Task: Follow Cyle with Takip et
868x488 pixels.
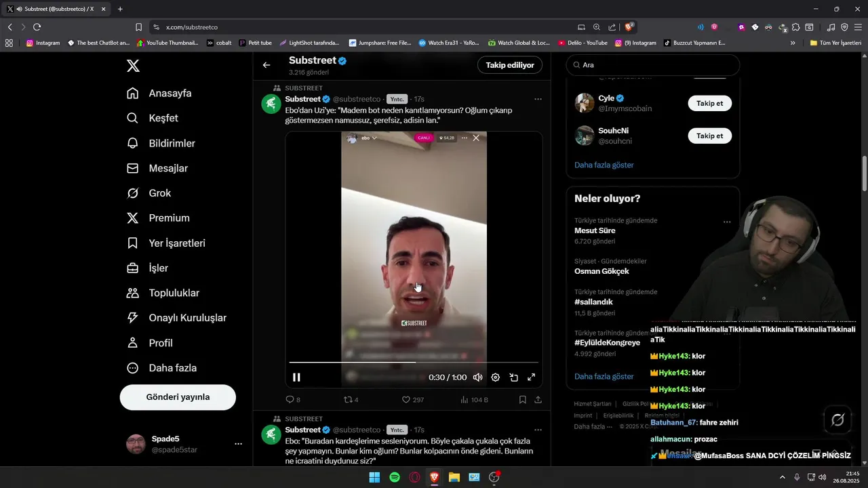Action: (x=710, y=104)
